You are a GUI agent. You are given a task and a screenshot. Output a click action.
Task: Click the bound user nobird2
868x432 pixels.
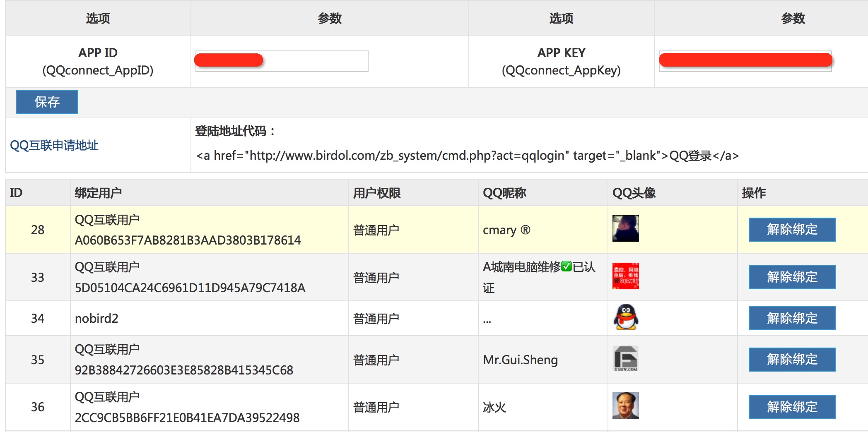tap(96, 318)
